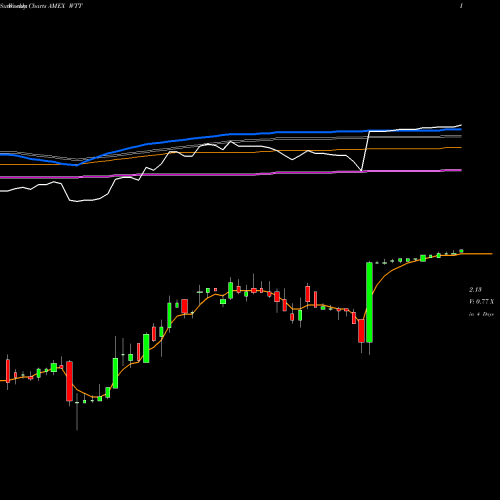Click the 2.13 price value label
This screenshot has width=500, height=500.
coord(475,289)
